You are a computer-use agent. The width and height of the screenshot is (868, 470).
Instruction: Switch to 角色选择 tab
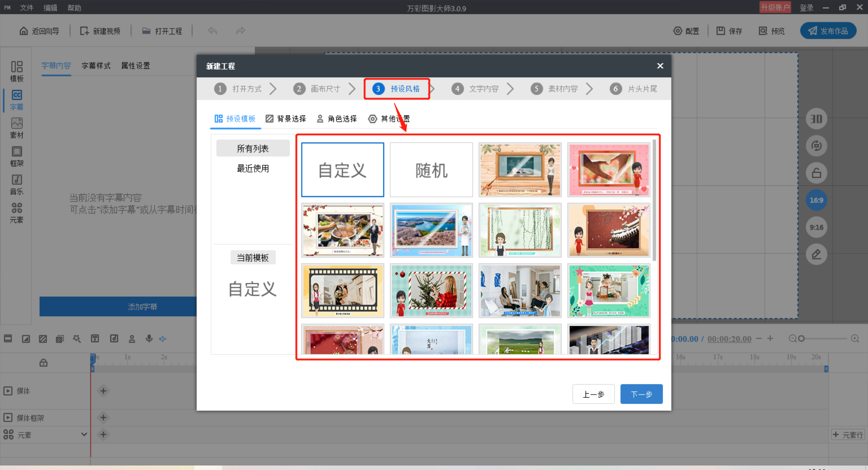coord(337,118)
